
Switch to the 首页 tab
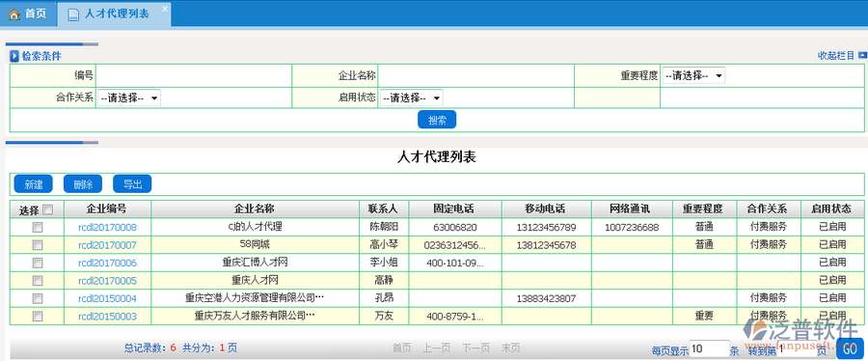(x=28, y=14)
